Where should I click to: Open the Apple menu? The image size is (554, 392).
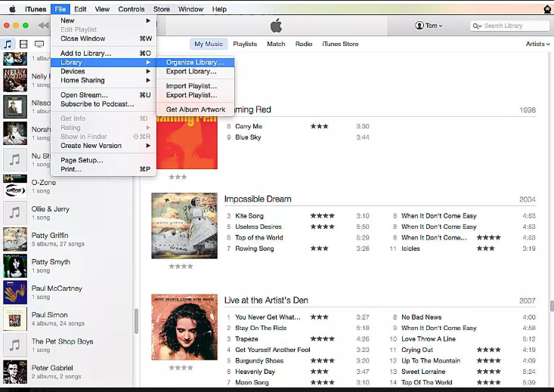click(12, 9)
